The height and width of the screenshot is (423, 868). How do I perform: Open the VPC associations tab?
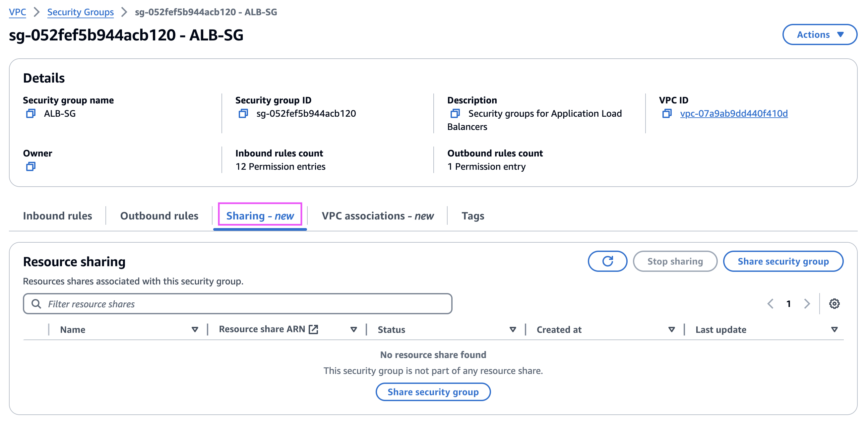point(377,215)
